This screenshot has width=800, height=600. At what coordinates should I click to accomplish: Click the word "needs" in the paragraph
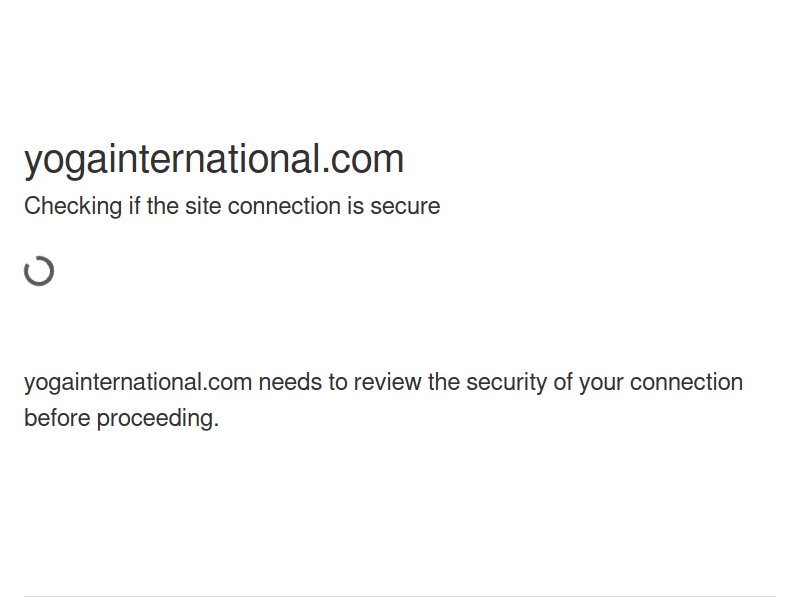[290, 383]
